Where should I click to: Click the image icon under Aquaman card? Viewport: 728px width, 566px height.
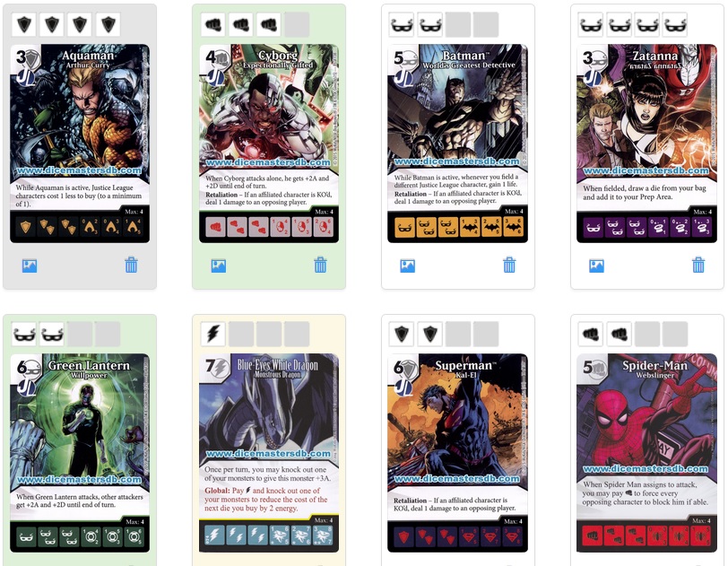click(30, 266)
